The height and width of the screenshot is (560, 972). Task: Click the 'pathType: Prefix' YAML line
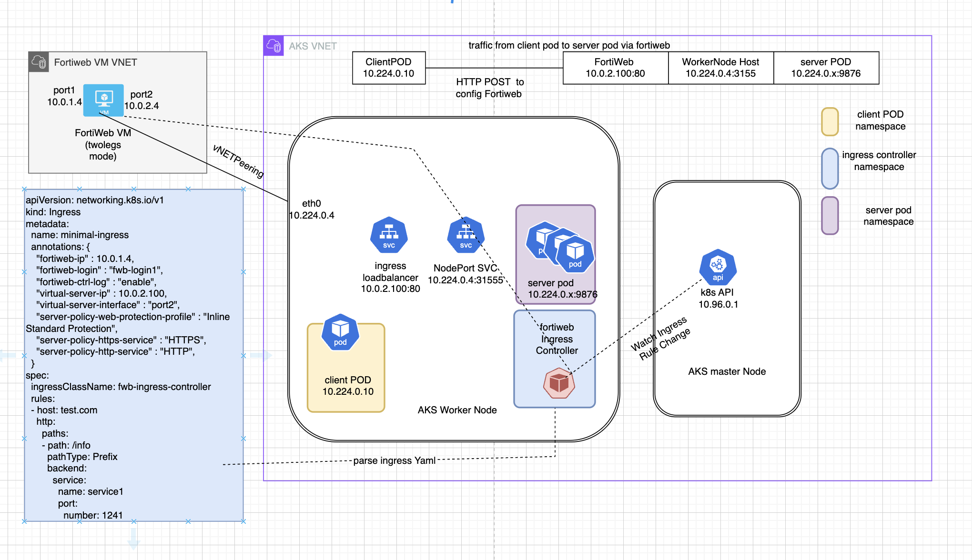pyautogui.click(x=82, y=457)
